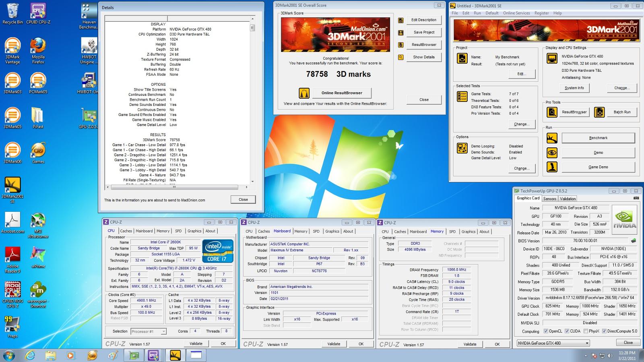
Task: Click the Demo eye icon in 3DMark2001
Action: 552,153
